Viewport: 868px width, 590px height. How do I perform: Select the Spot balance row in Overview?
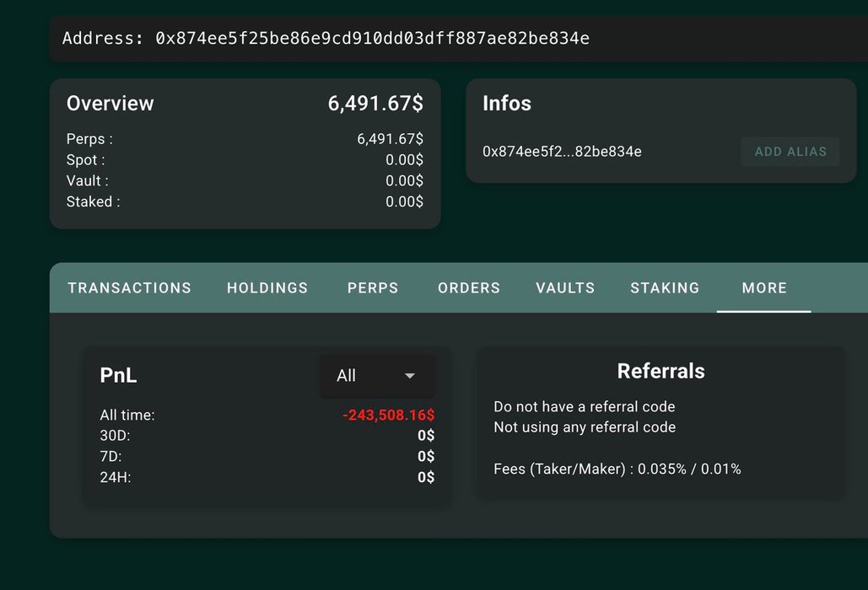pyautogui.click(x=245, y=160)
